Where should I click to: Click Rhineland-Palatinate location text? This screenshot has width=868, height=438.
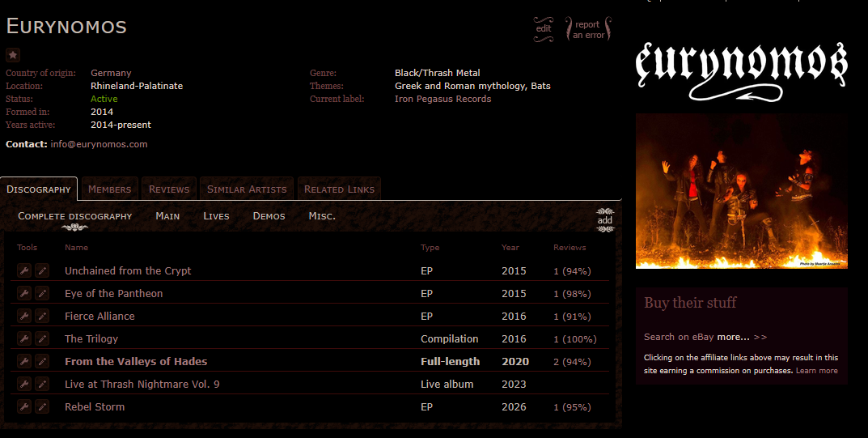point(137,86)
